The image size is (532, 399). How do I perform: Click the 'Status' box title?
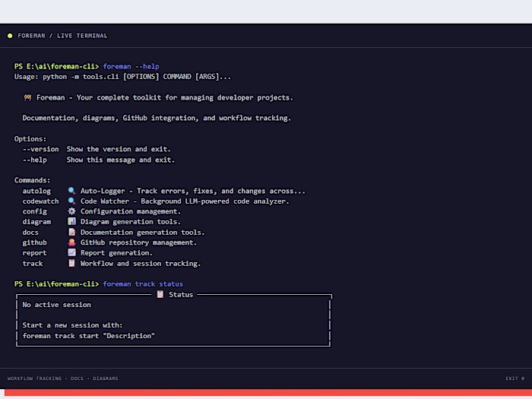pyautogui.click(x=181, y=295)
